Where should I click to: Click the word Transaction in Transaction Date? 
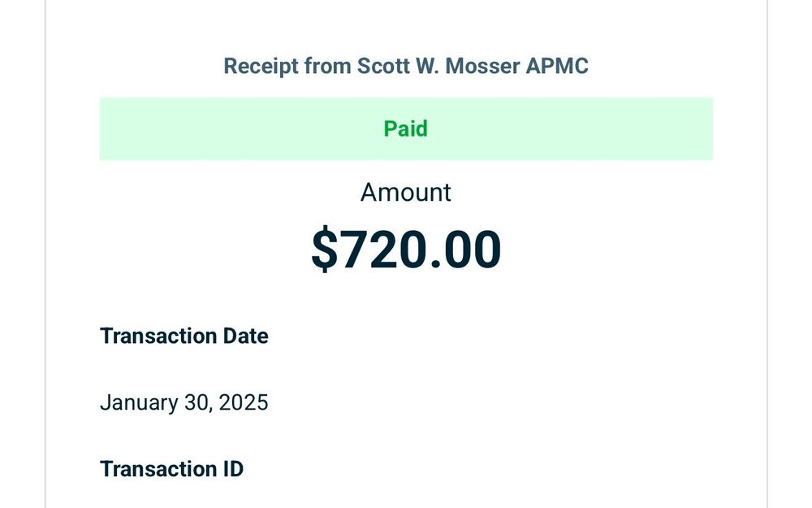[158, 336]
